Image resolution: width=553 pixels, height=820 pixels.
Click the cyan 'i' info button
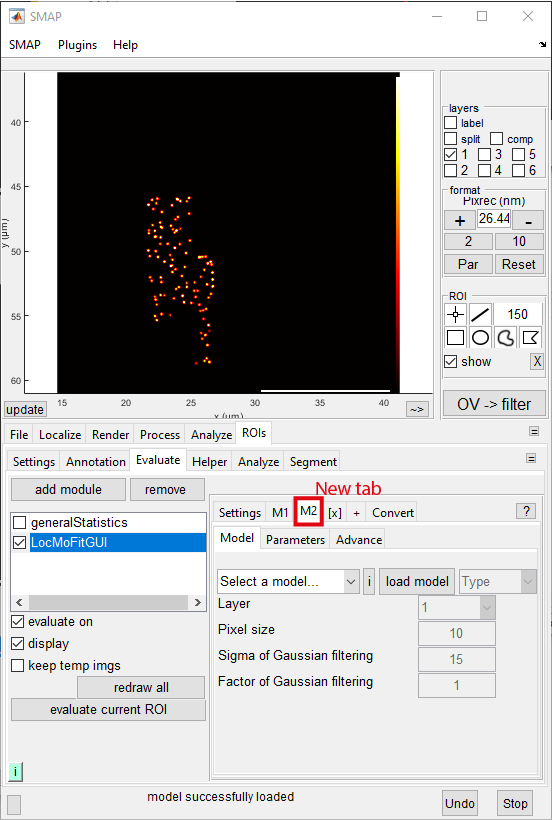pyautogui.click(x=16, y=771)
